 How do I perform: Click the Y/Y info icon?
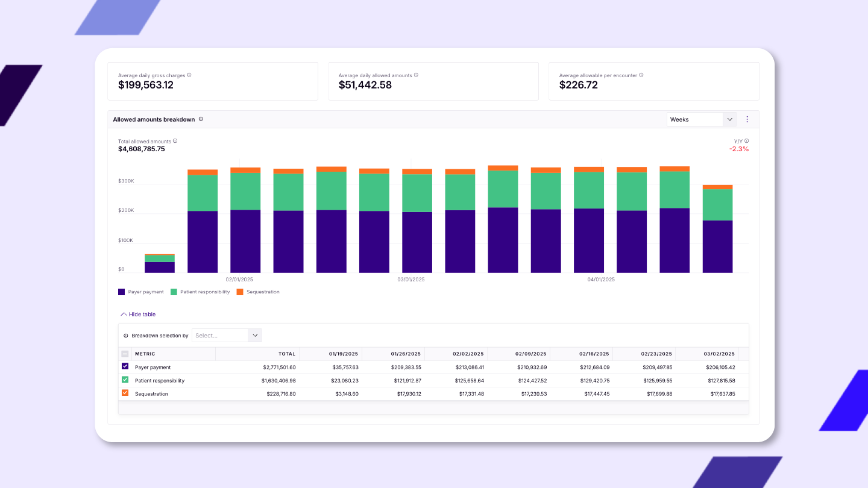coord(746,141)
